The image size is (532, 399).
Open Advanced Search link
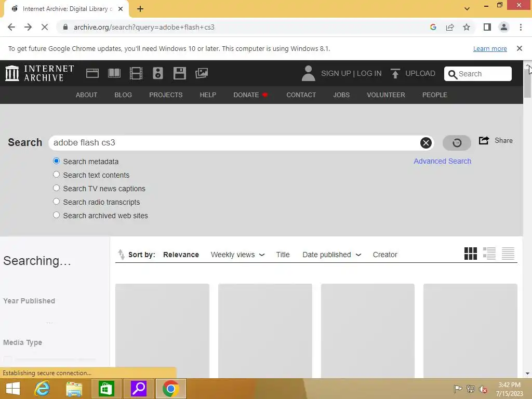point(442,161)
